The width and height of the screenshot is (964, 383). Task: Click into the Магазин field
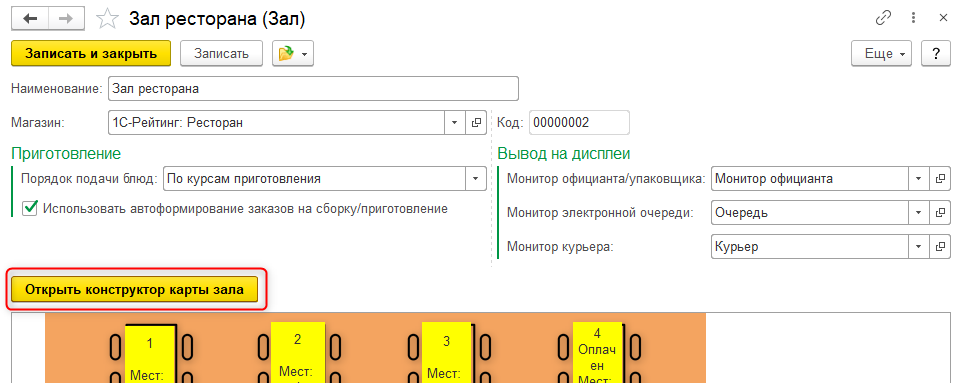pyautogui.click(x=275, y=122)
